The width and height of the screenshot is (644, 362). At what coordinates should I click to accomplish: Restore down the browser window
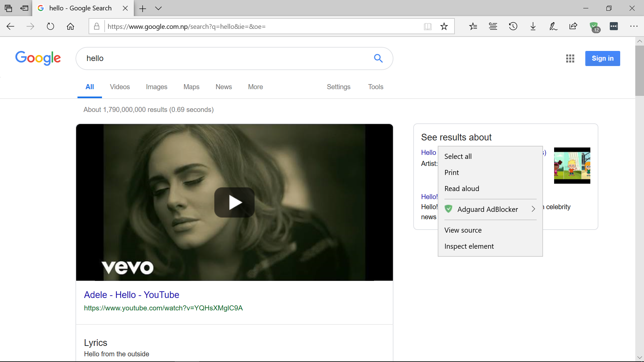(609, 8)
